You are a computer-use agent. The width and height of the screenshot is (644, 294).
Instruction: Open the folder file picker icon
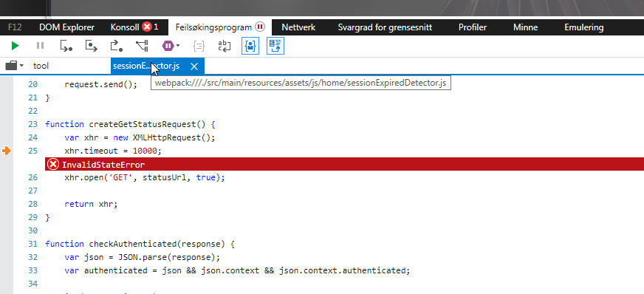point(11,66)
